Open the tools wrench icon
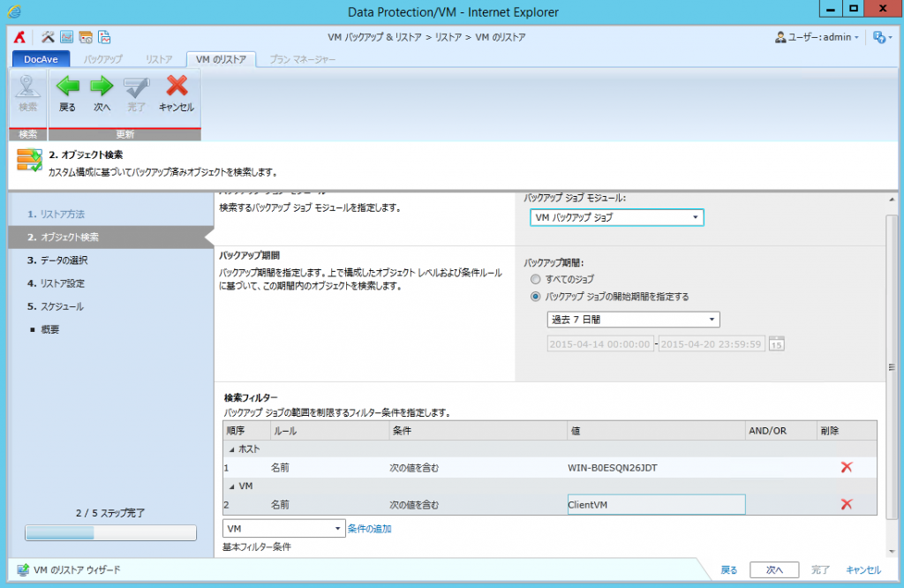 click(48, 37)
